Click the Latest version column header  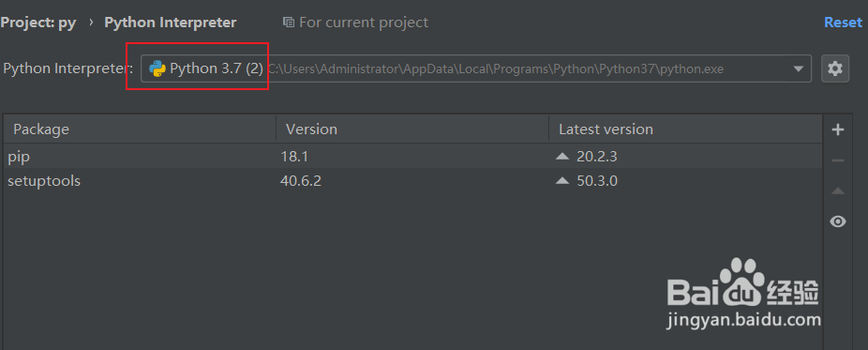(x=685, y=129)
